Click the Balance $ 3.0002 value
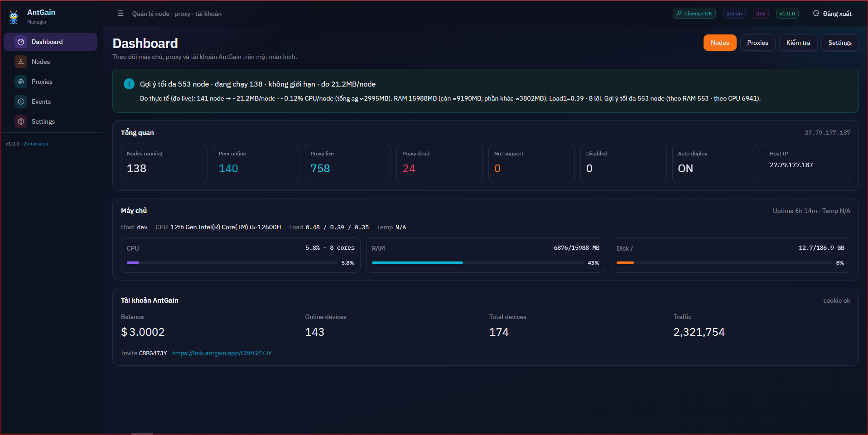The width and height of the screenshot is (868, 435). (x=143, y=332)
